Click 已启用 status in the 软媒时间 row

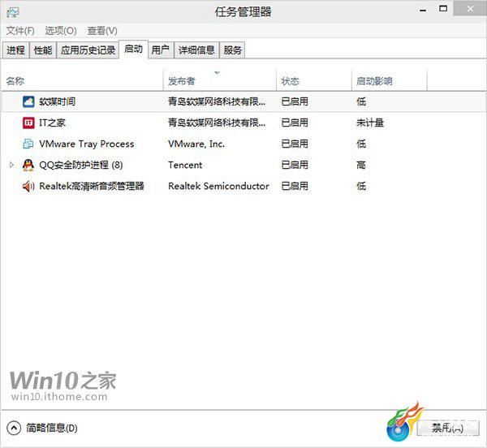click(x=295, y=101)
